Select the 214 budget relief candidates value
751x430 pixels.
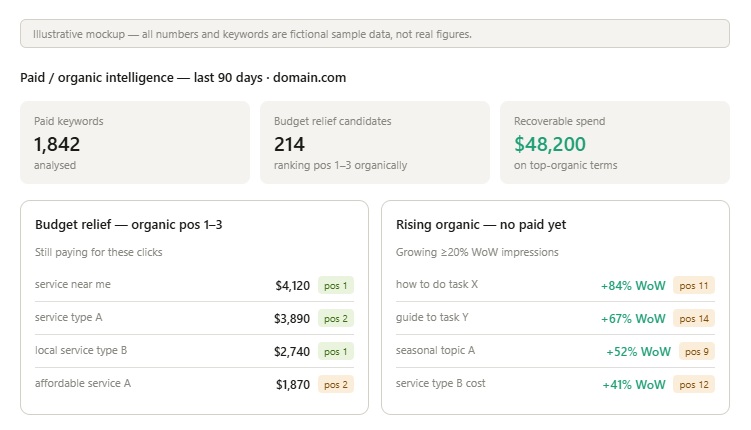coord(289,144)
